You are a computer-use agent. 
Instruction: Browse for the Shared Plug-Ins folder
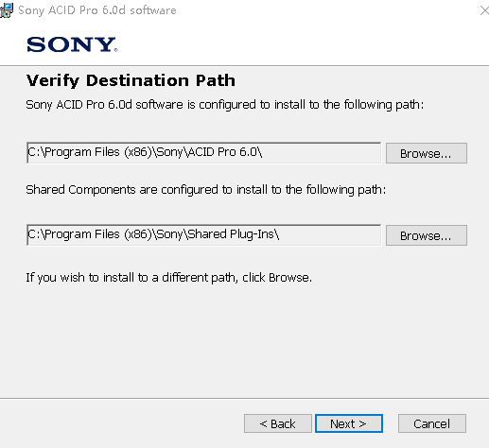[x=426, y=235]
